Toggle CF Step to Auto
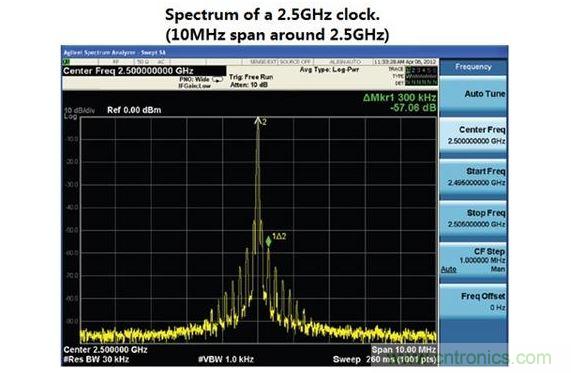This screenshot has width=571, height=373. 449,270
